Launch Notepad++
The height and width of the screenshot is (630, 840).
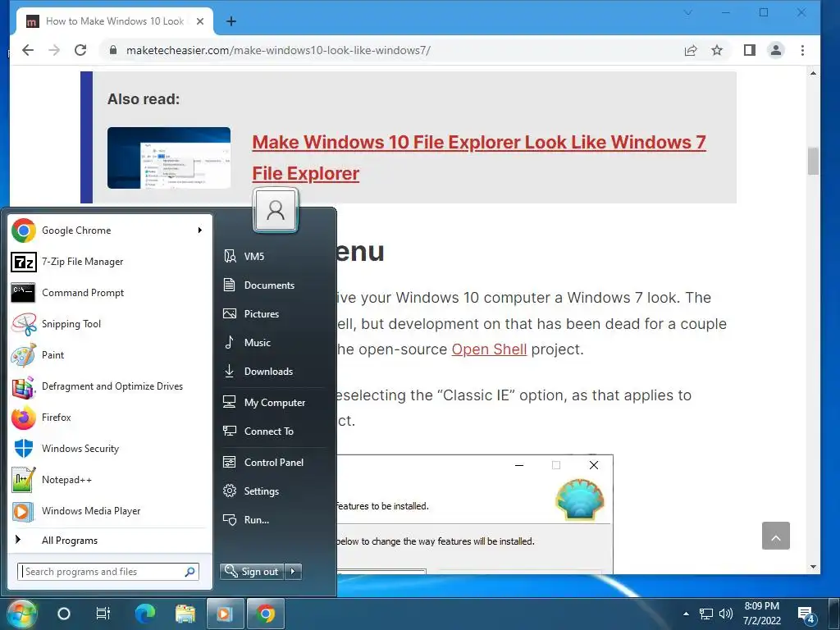coord(110,479)
